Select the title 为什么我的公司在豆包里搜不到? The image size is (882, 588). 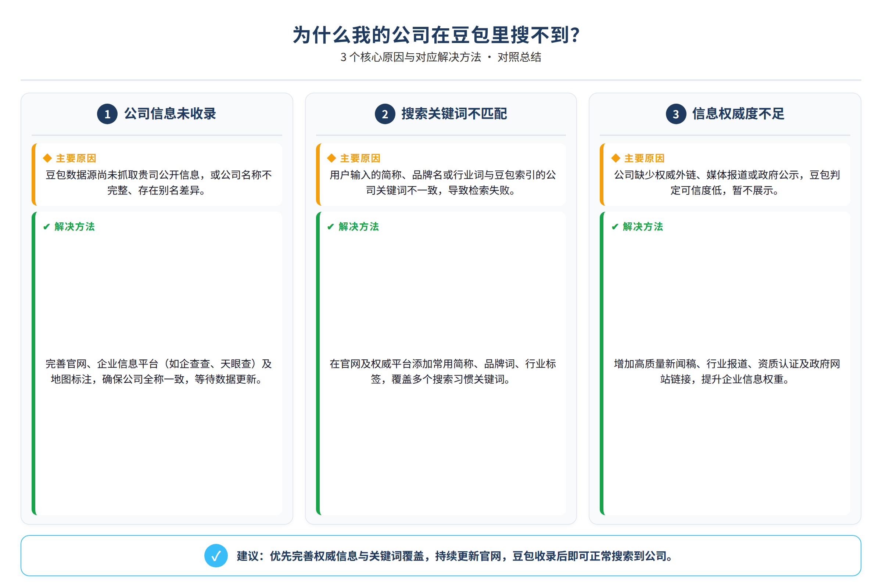[x=437, y=35]
